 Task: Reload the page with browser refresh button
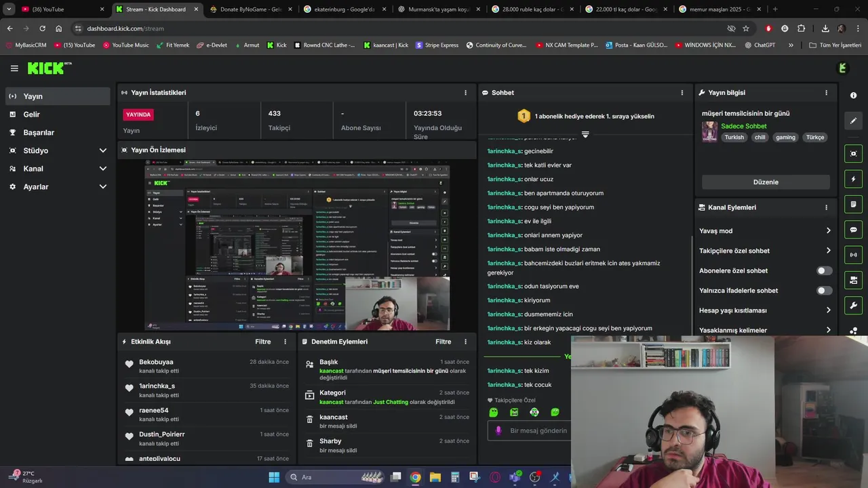coord(42,28)
